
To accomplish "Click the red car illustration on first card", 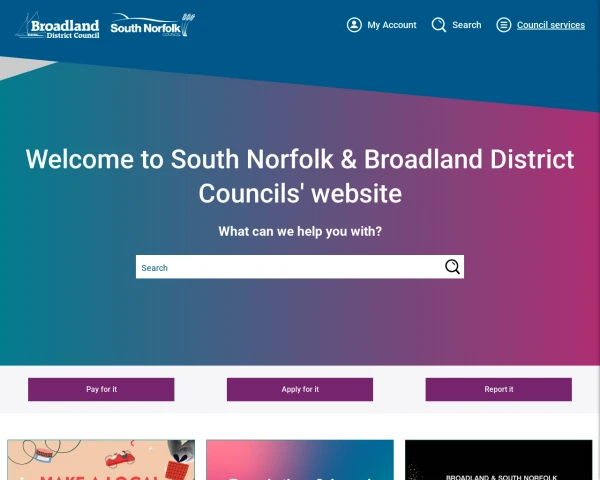I will [x=121, y=459].
